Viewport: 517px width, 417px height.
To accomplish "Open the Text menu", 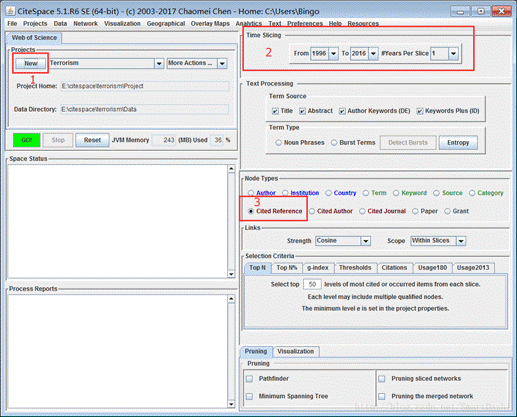I will click(x=275, y=24).
